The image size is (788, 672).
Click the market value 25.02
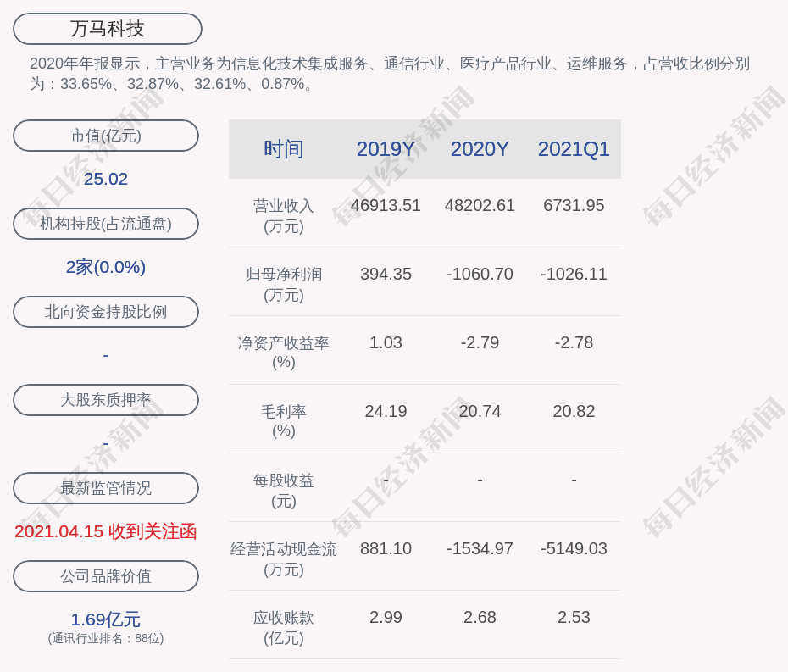pyautogui.click(x=106, y=179)
